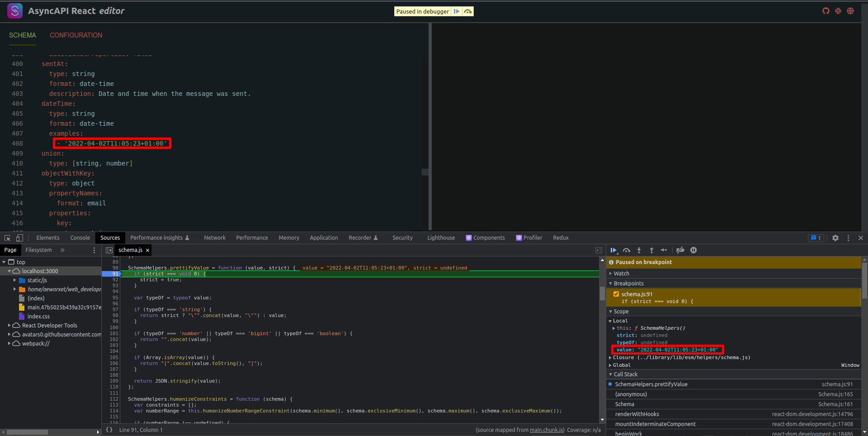Switch to the CONFIGURATION tab
The image size is (868, 436).
point(75,35)
